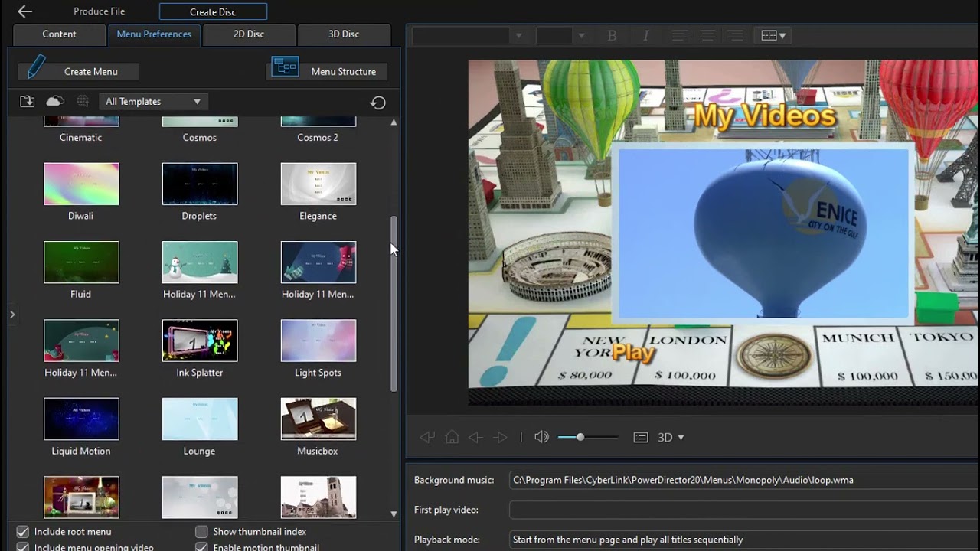Viewport: 980px width, 551px height.
Task: Enable Show thumbnail index checkbox
Action: (x=201, y=531)
